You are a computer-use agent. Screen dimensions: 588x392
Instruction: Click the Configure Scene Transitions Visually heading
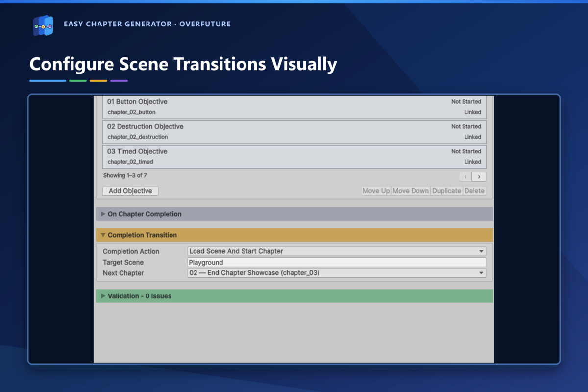[x=183, y=65]
